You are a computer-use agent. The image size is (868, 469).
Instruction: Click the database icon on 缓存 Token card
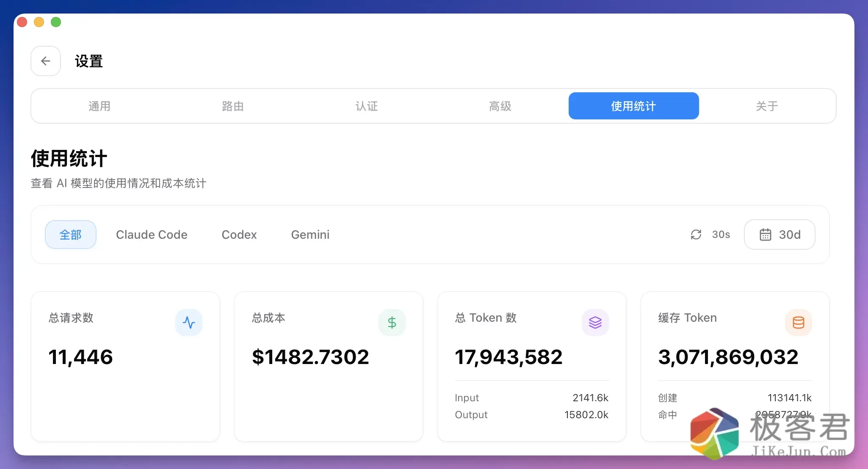pyautogui.click(x=799, y=323)
